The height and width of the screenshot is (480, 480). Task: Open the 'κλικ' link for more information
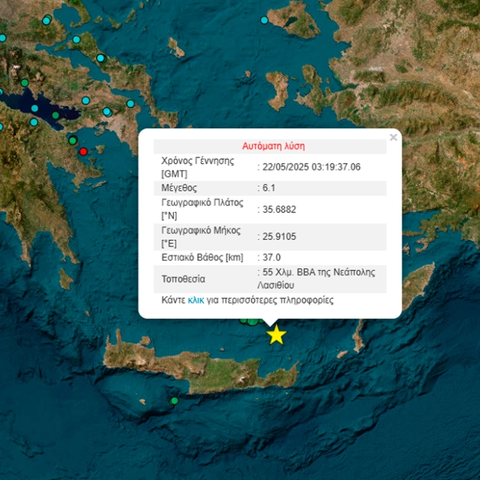click(196, 300)
